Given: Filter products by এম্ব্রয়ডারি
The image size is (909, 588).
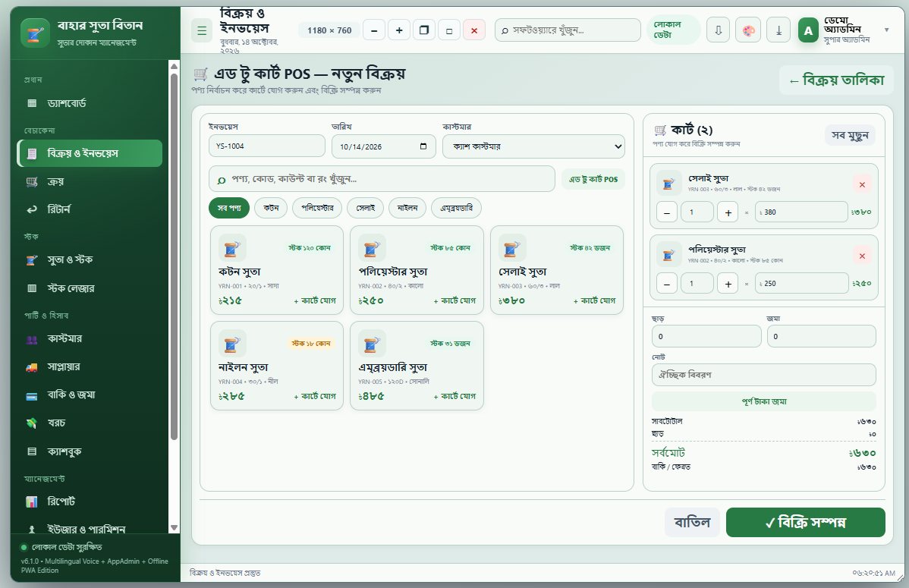Looking at the screenshot, I should 456,208.
